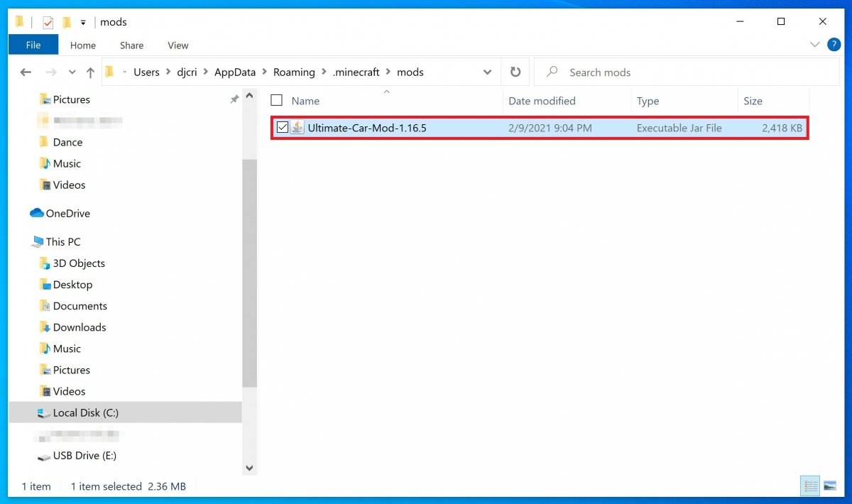This screenshot has width=852, height=504.
Task: Click the pin icon beside Pictures
Action: click(x=234, y=99)
